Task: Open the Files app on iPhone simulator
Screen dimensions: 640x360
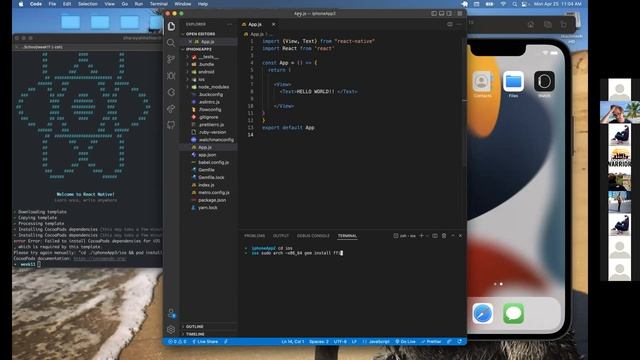Action: coord(513,81)
